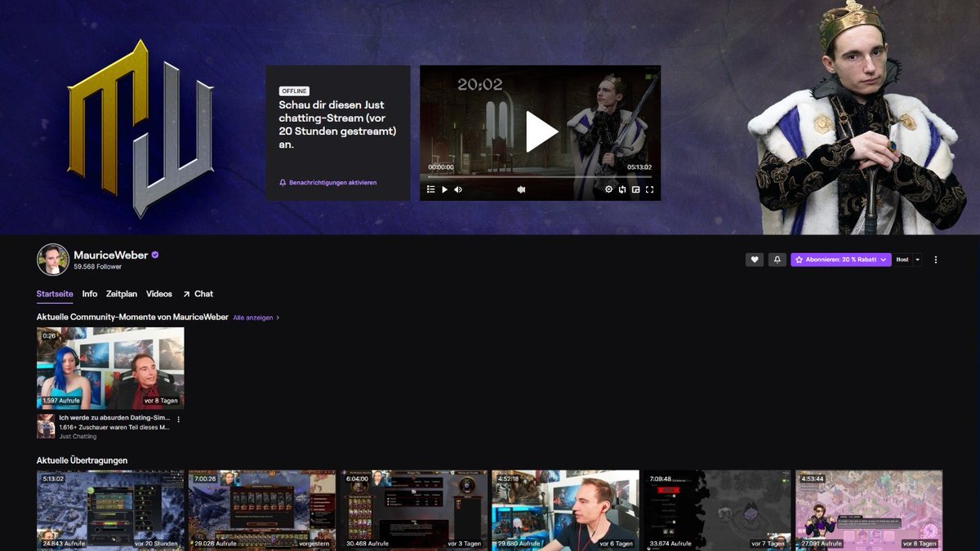
Task: Click the heart follow button
Action: [755, 260]
